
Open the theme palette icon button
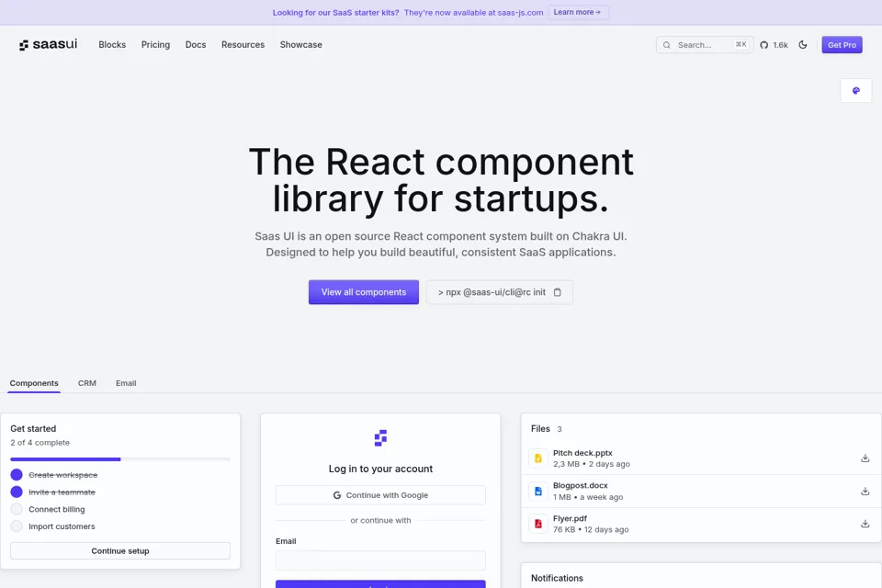pyautogui.click(x=855, y=91)
